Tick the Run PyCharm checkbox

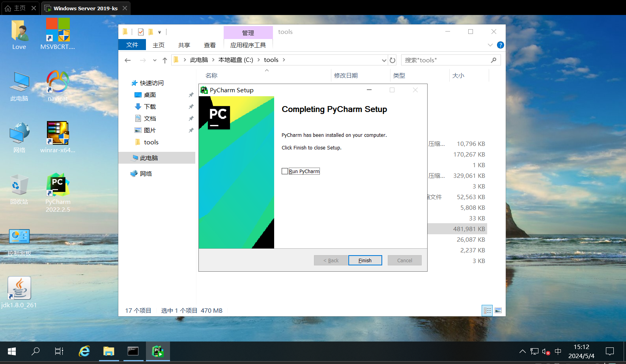[x=285, y=171]
